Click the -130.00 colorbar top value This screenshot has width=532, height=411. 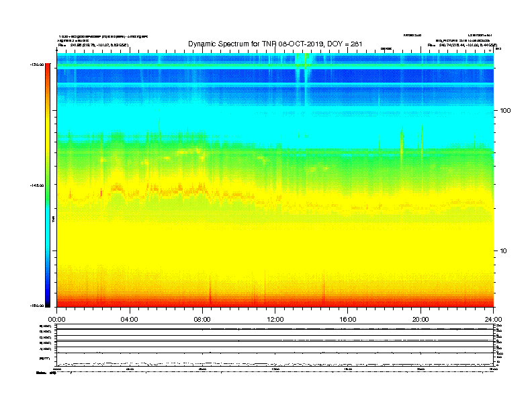pos(37,64)
